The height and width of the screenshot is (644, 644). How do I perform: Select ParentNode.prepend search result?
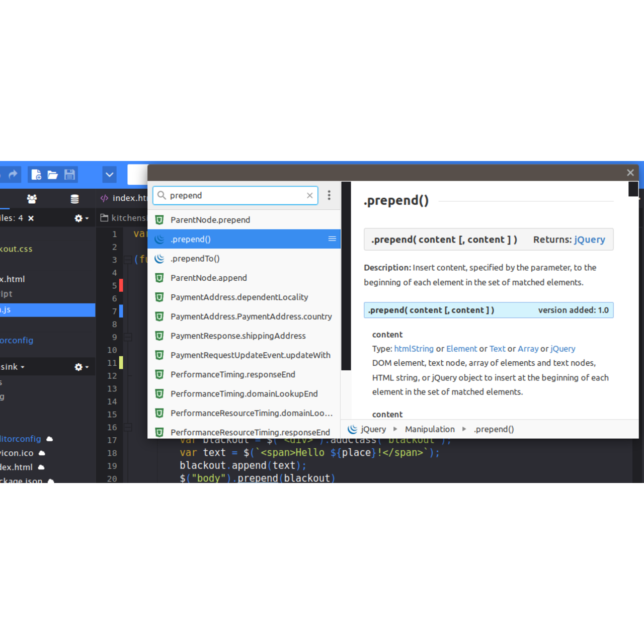point(210,220)
